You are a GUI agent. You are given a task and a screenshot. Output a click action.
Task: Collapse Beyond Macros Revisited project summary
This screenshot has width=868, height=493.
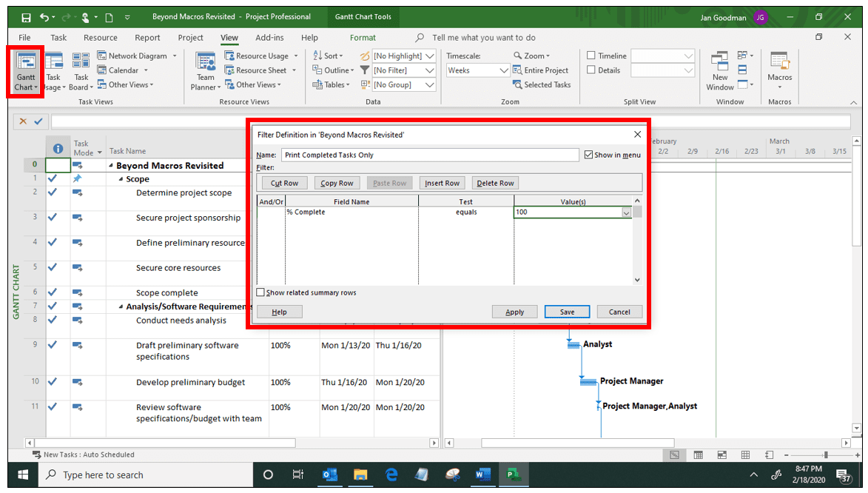[x=111, y=166]
